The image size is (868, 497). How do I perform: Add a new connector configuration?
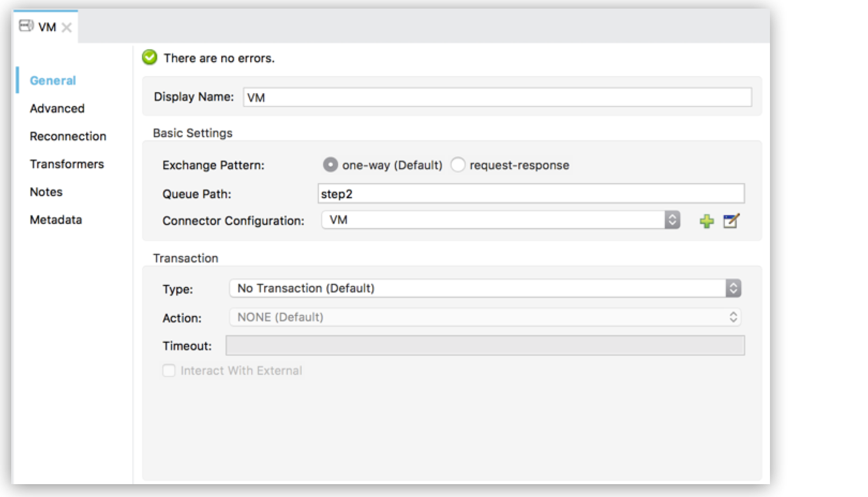708,221
